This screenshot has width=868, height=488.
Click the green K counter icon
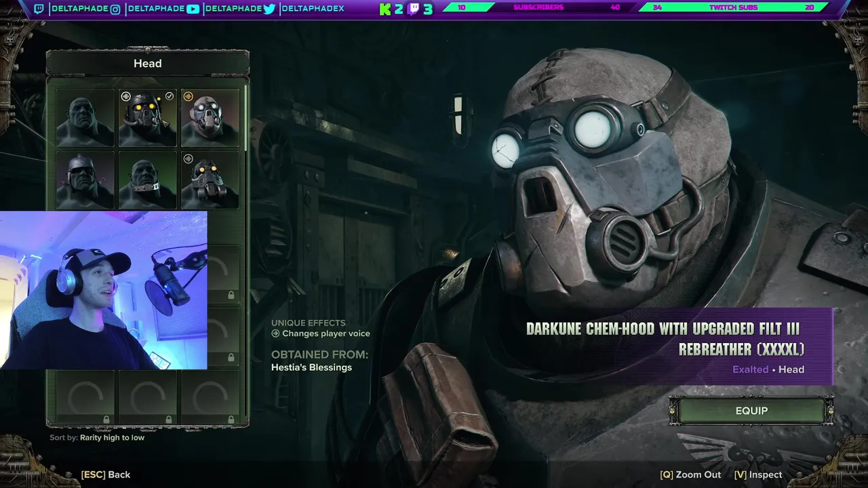click(385, 9)
